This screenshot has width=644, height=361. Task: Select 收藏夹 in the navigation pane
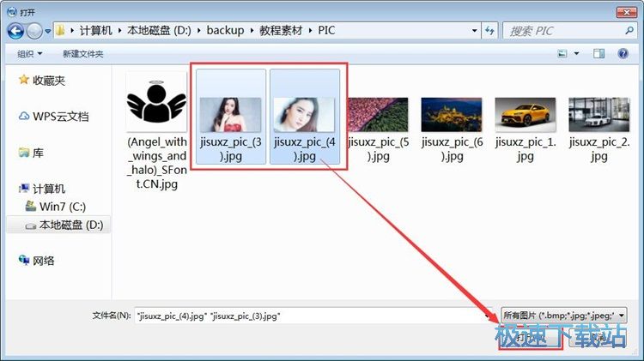[49, 81]
